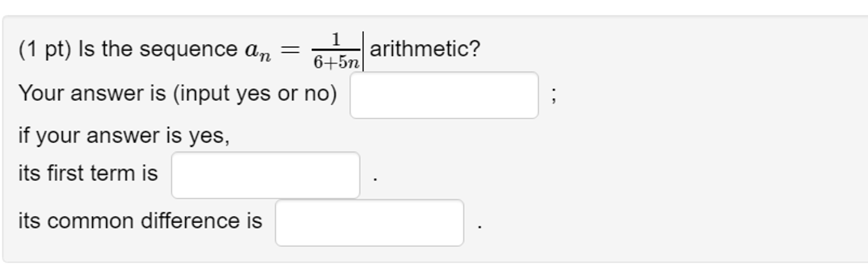Activate the box after 'its common difference is'
This screenshot has width=868, height=265.
(370, 223)
